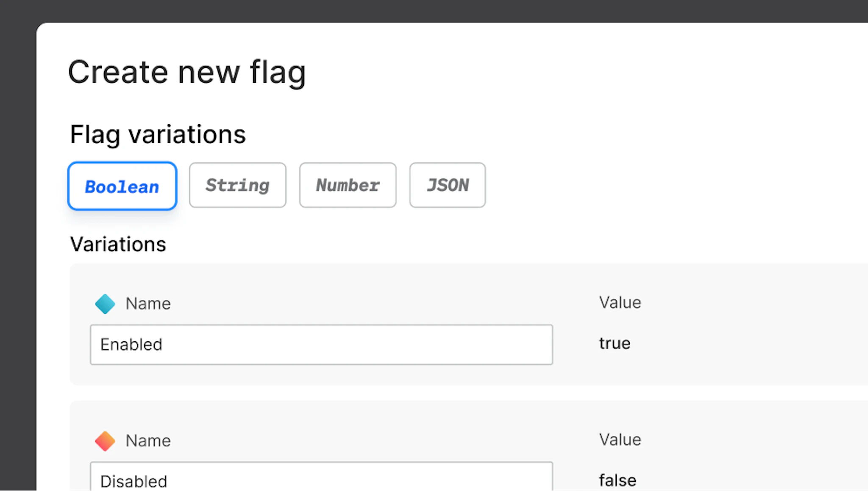The width and height of the screenshot is (868, 491).
Task: Select the Boolean flag type
Action: (122, 186)
